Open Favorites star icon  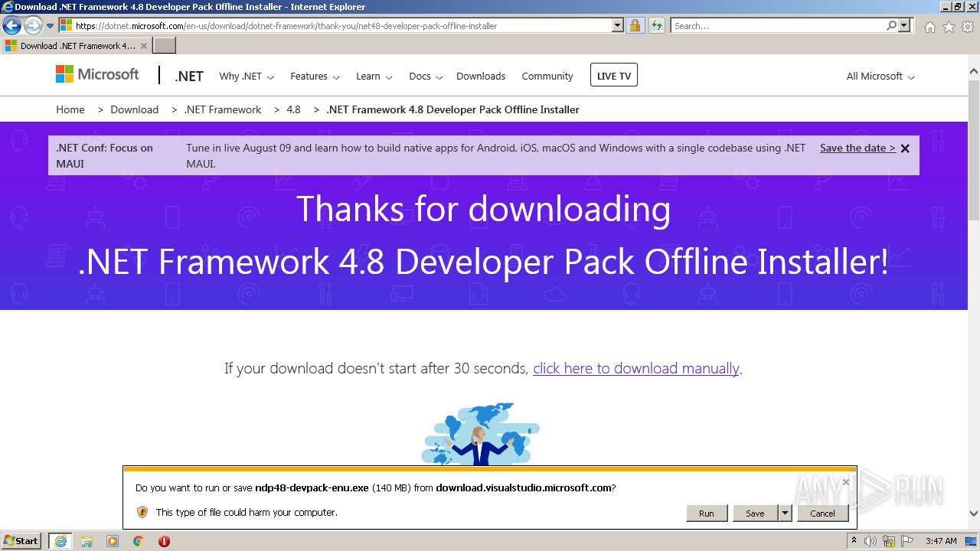pyautogui.click(x=949, y=27)
